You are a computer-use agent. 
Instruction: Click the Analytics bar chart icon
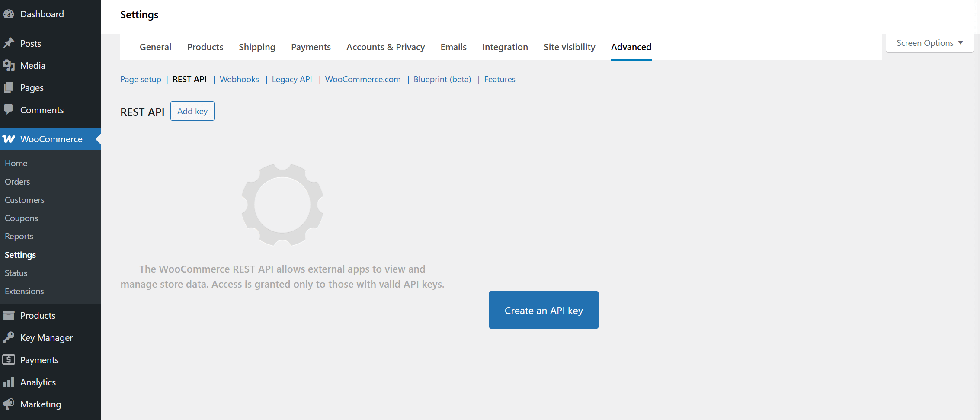pyautogui.click(x=9, y=382)
